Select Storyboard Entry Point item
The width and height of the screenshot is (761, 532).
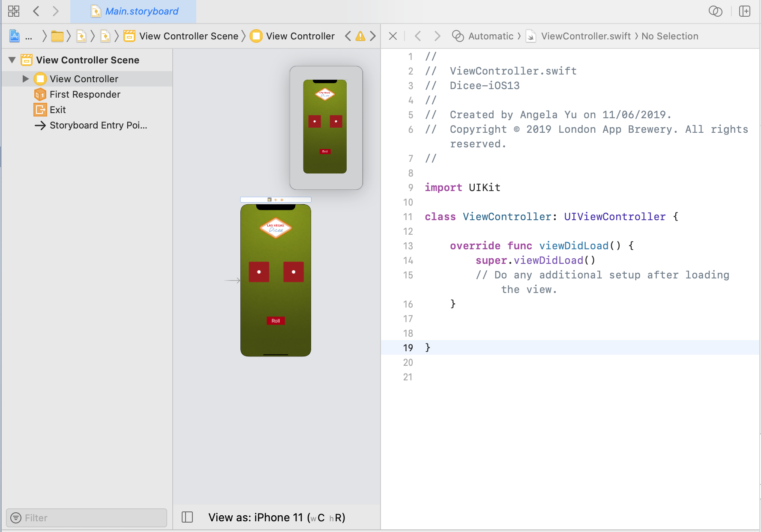click(98, 125)
